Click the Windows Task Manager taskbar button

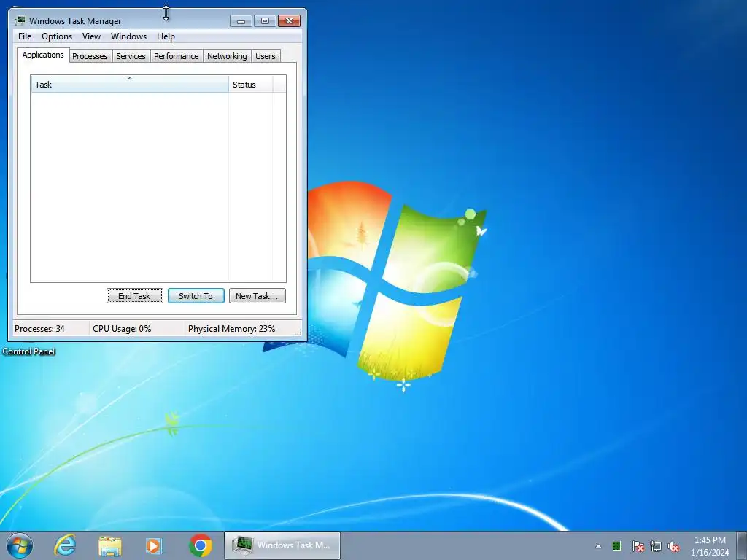[282, 545]
